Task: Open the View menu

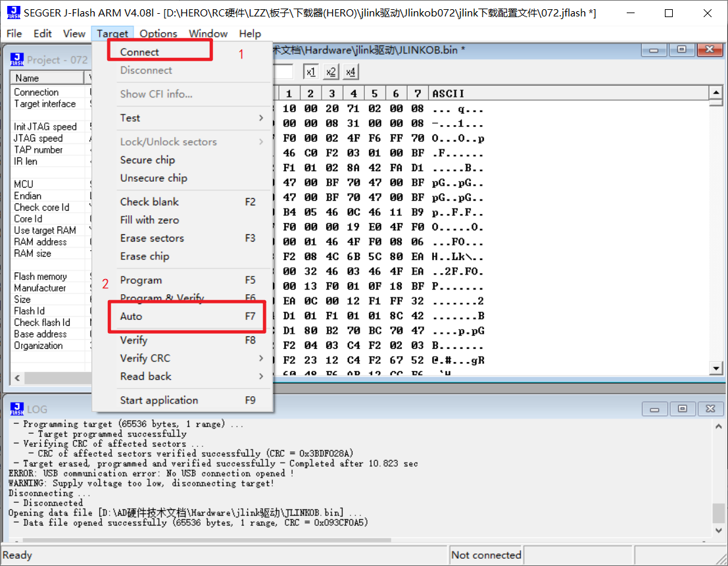Action: coord(74,34)
